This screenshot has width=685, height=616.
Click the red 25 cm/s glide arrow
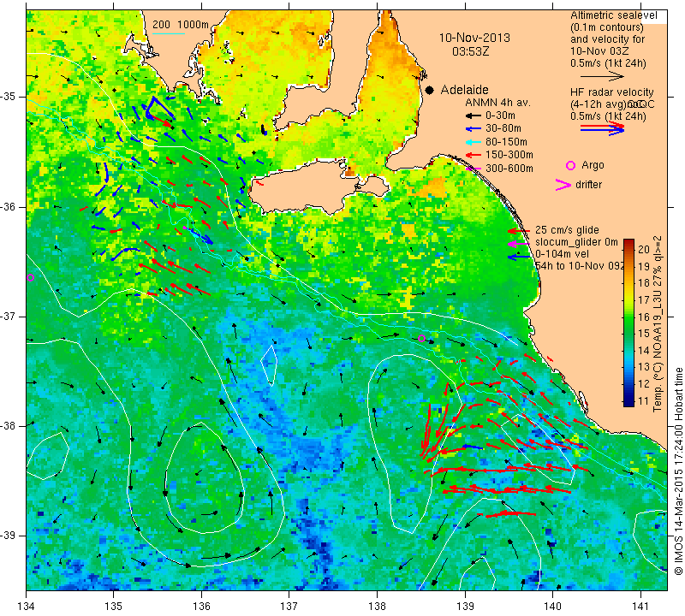[x=519, y=230]
